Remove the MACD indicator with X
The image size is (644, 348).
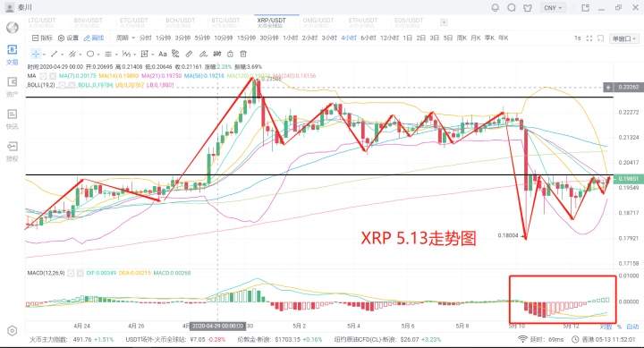pos(80,273)
